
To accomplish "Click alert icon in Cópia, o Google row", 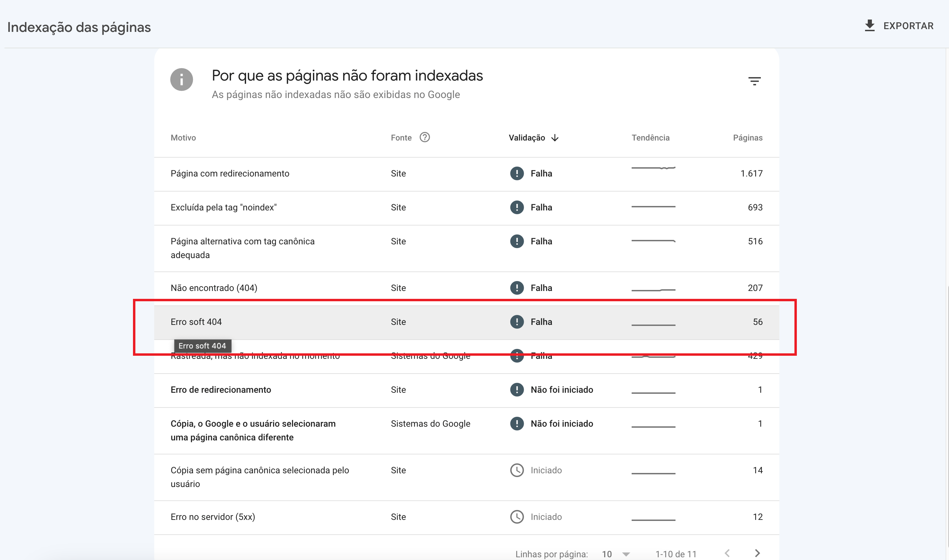I will click(x=516, y=424).
